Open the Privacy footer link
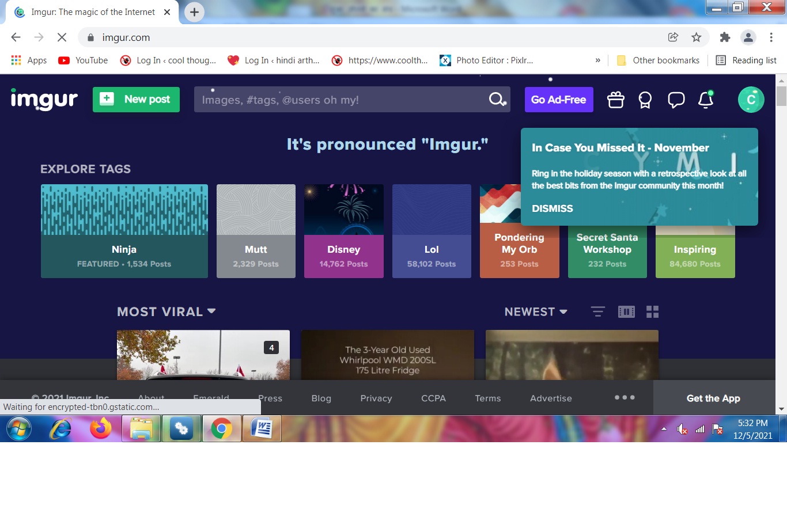 point(376,398)
